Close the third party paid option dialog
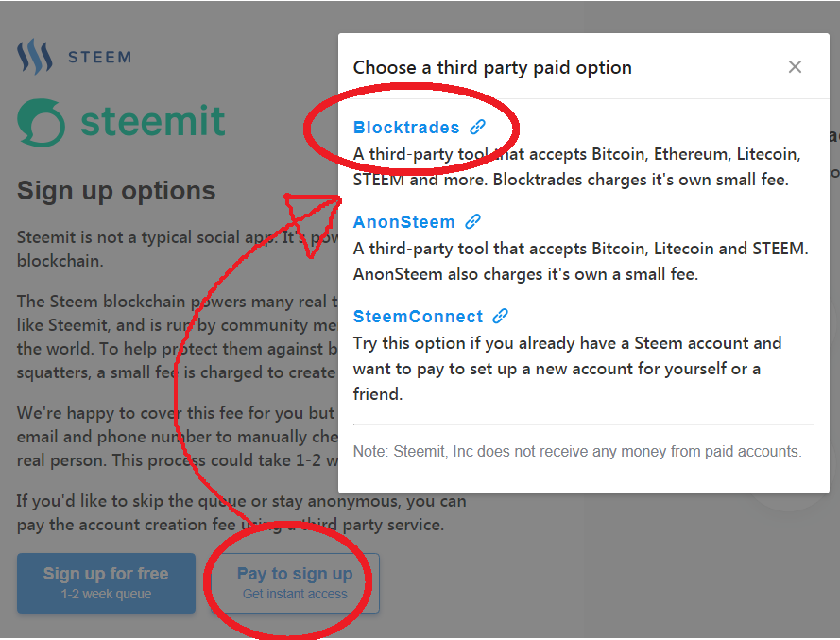 tap(795, 67)
